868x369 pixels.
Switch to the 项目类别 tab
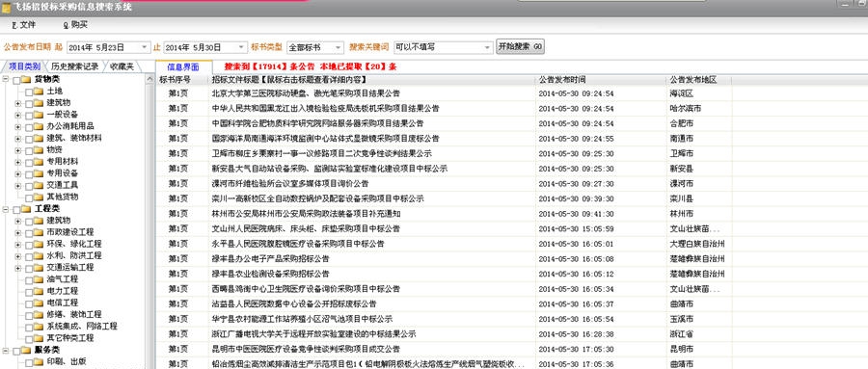[24, 66]
